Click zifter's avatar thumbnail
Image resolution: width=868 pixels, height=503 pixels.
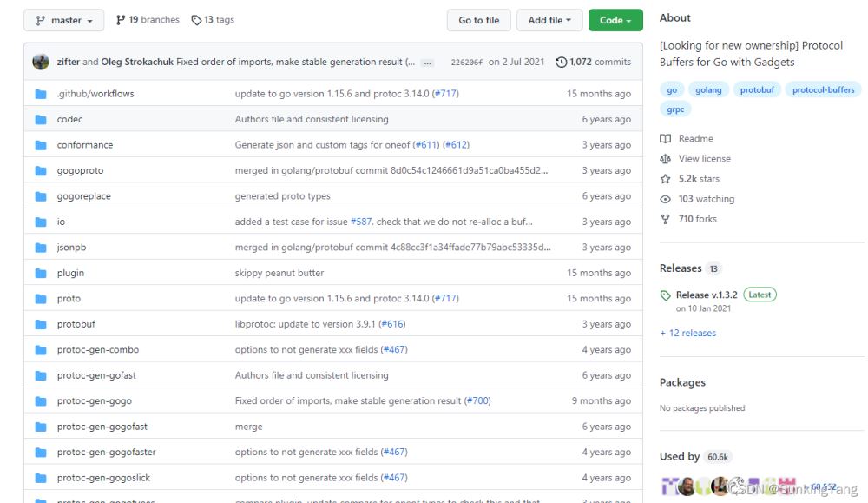pos(41,62)
